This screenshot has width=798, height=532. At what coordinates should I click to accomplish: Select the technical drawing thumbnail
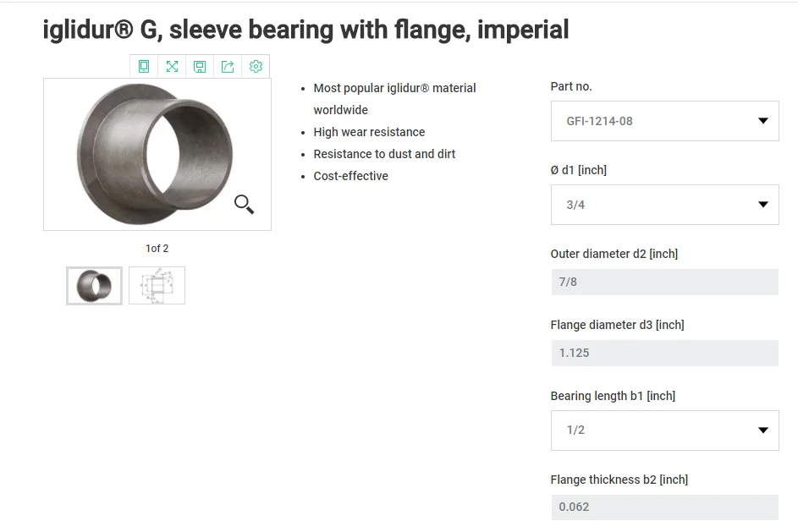click(157, 286)
